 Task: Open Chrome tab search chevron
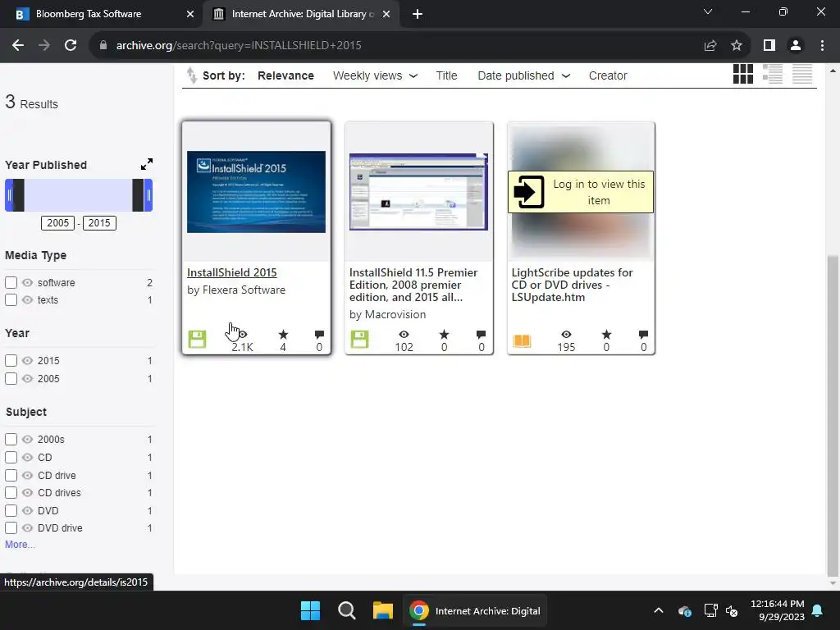708,11
